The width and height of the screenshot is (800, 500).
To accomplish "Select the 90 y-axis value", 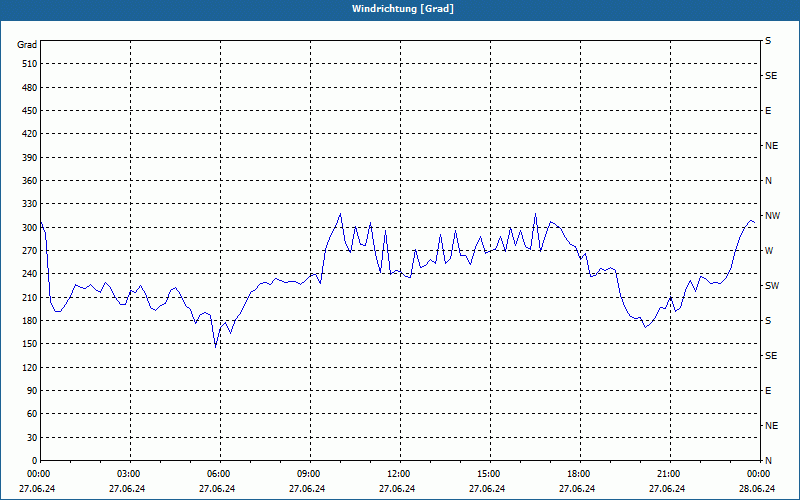I will point(32,390).
